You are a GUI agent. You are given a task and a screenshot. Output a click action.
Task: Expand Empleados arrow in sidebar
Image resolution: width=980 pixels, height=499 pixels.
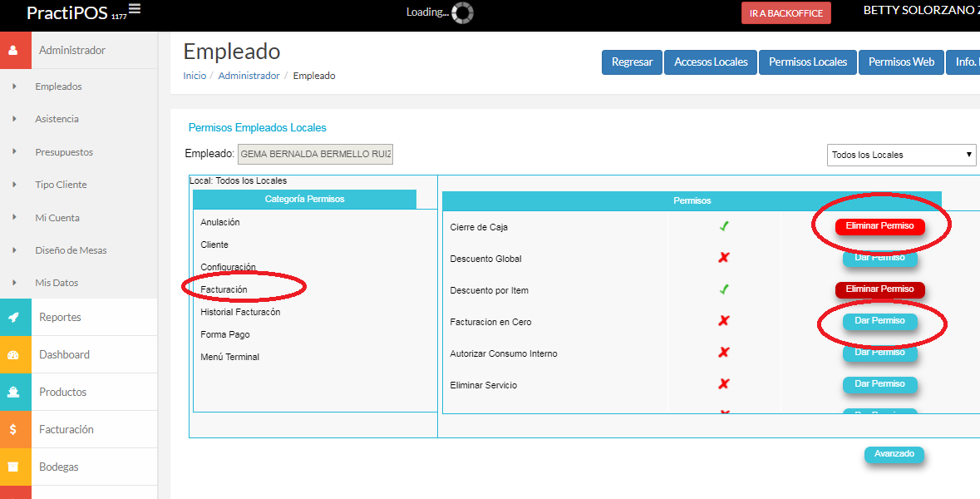click(14, 86)
